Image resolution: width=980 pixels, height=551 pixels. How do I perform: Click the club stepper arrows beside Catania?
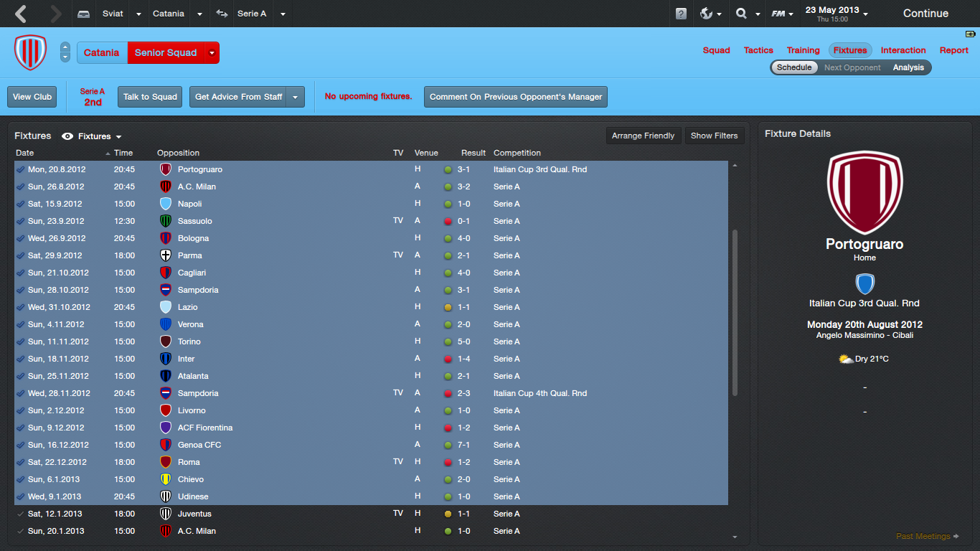[x=65, y=52]
